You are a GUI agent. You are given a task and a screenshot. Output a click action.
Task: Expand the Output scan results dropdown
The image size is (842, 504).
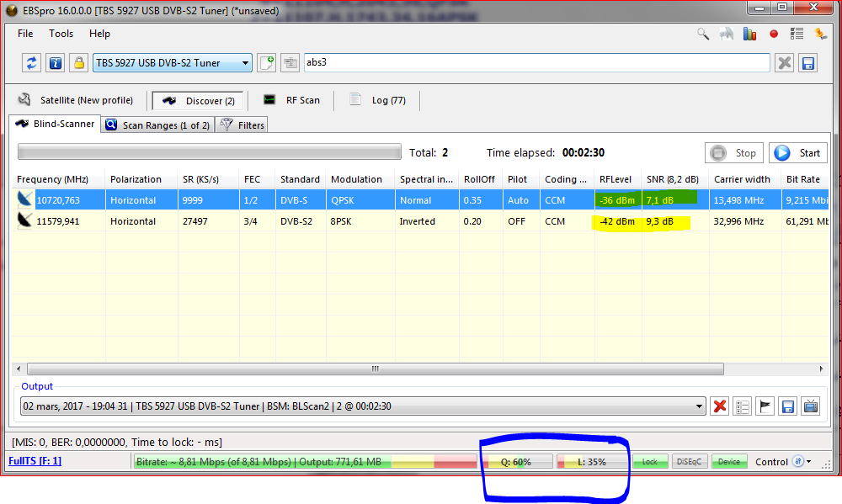[x=699, y=406]
